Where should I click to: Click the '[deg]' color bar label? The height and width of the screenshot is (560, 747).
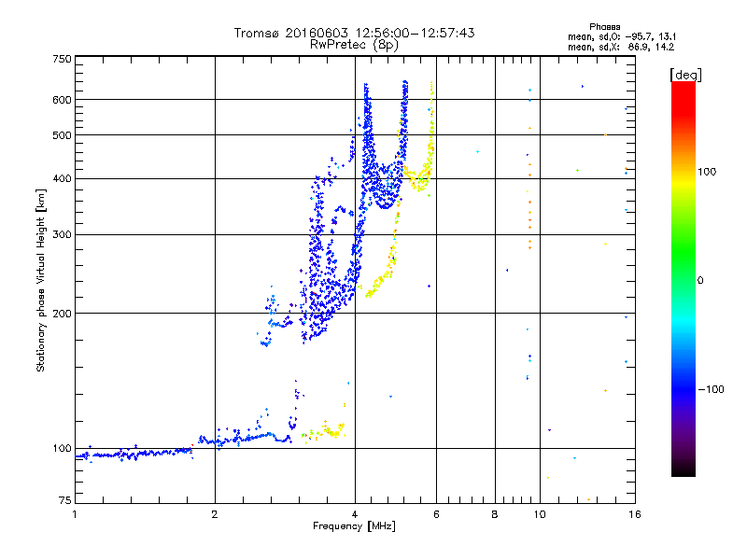(685, 75)
